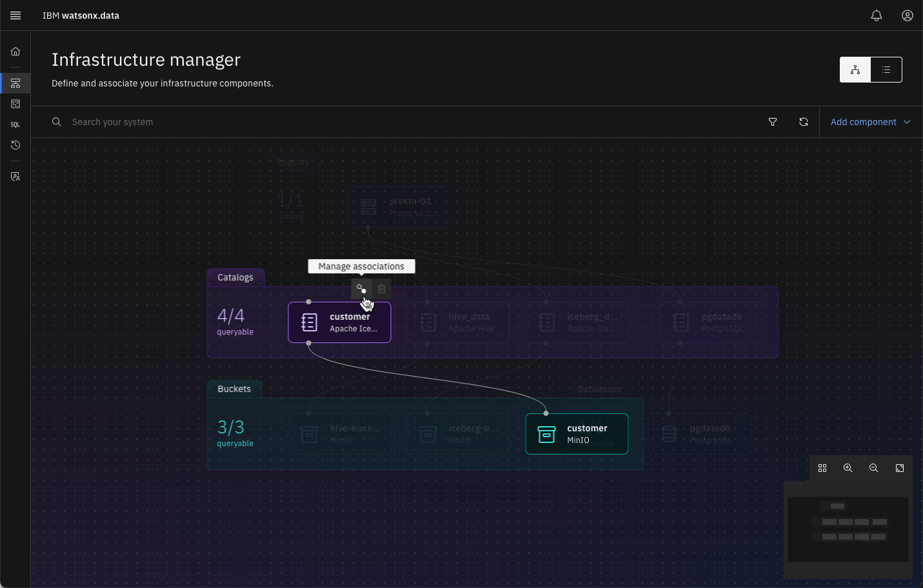Click the 3/3 queryable buckets count
Image resolution: width=923 pixels, height=588 pixels.
click(235, 433)
